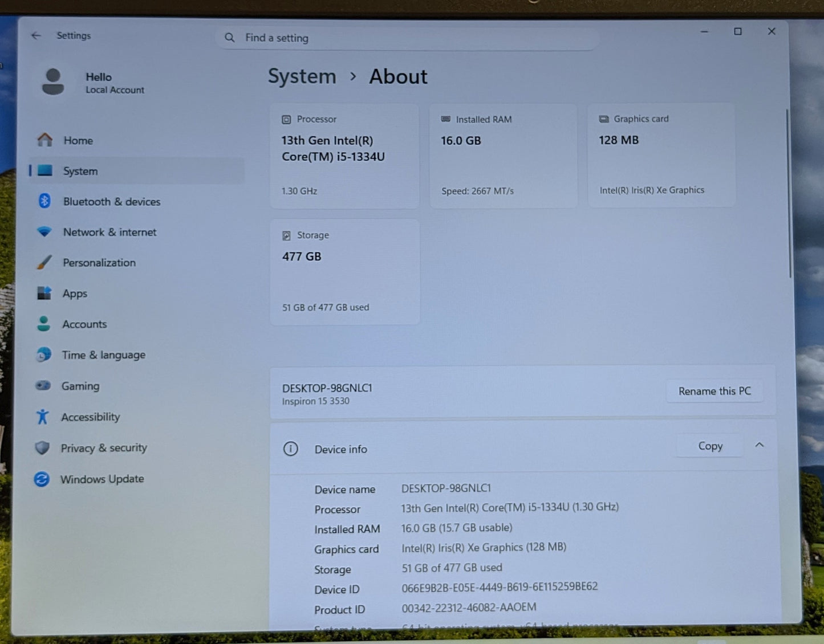This screenshot has height=644, width=824.
Task: Click the 477 GB Storage card
Action: pyautogui.click(x=345, y=272)
